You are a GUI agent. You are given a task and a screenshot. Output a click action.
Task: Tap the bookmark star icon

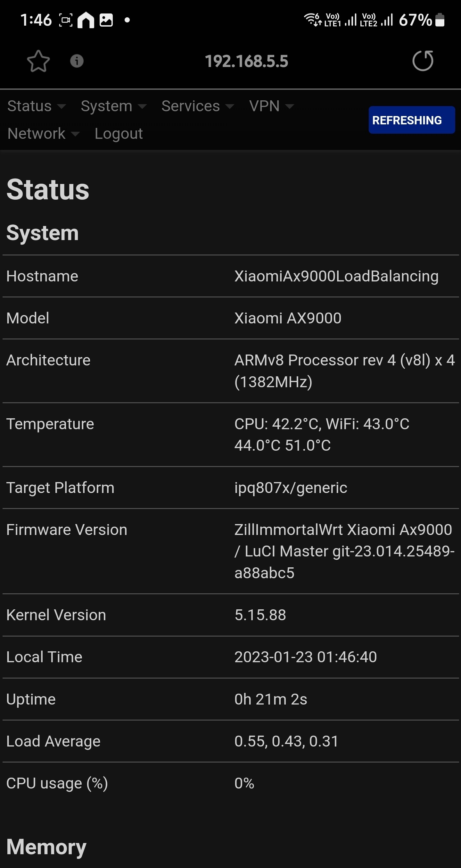(38, 61)
